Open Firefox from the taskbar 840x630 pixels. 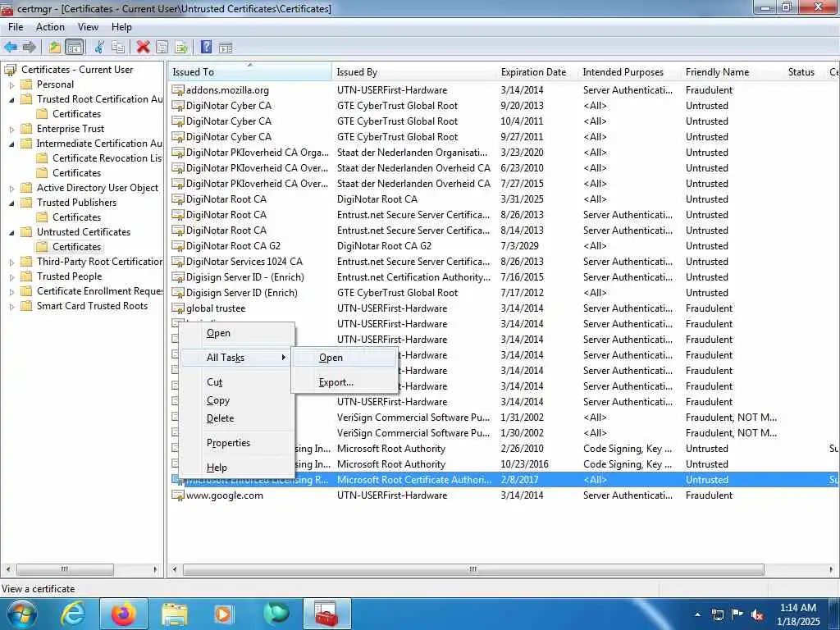(124, 614)
